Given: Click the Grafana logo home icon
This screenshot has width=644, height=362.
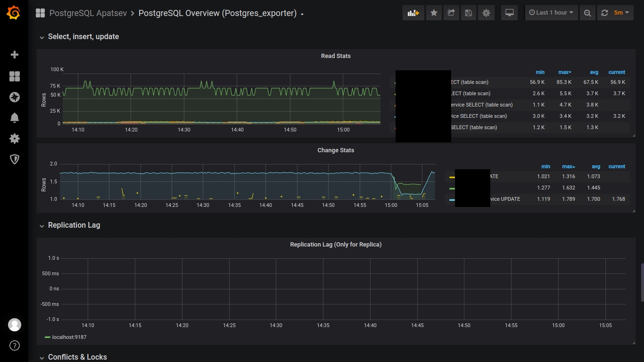Looking at the screenshot, I should click(x=14, y=13).
